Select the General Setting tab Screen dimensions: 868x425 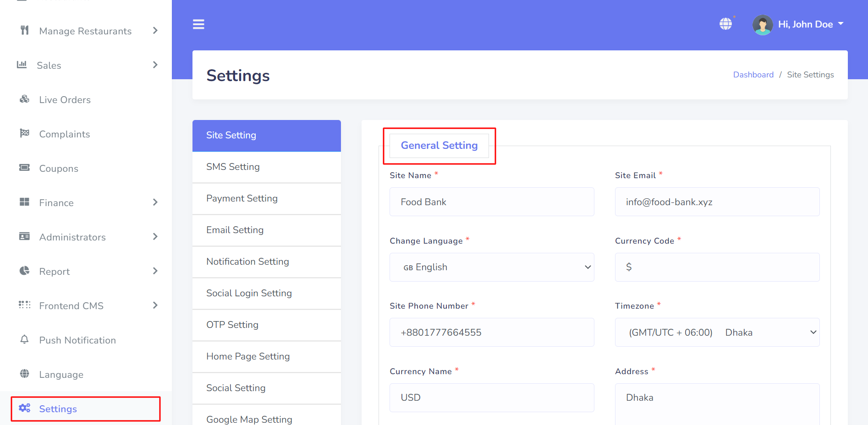tap(439, 146)
